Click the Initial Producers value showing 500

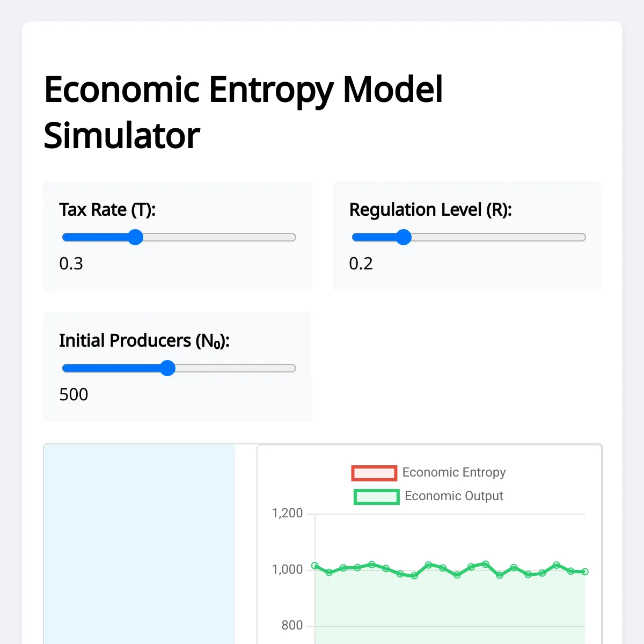point(74,394)
